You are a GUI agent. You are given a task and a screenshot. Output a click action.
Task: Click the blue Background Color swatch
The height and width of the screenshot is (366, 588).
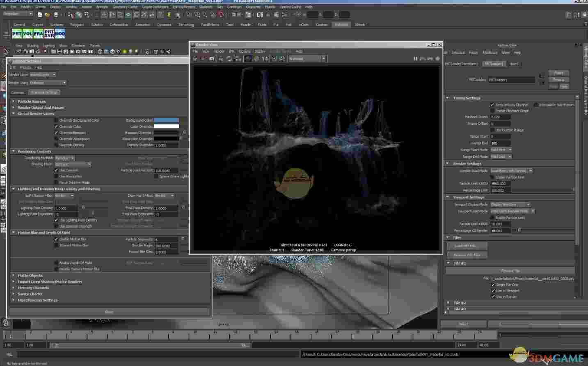pyautogui.click(x=166, y=120)
